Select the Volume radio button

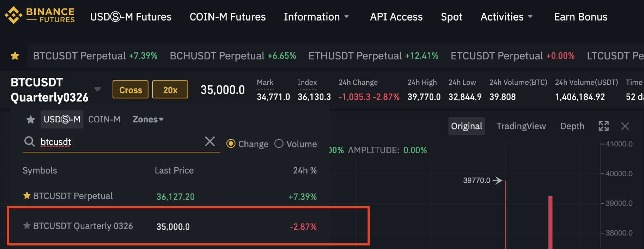279,144
